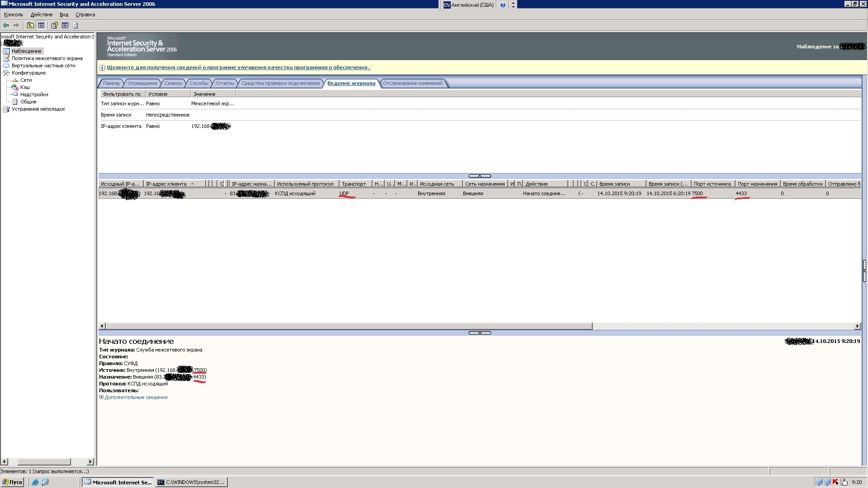Image resolution: width=868 pixels, height=488 pixels.
Task: Collapse the details pane with bottom chevron
Action: 480,333
